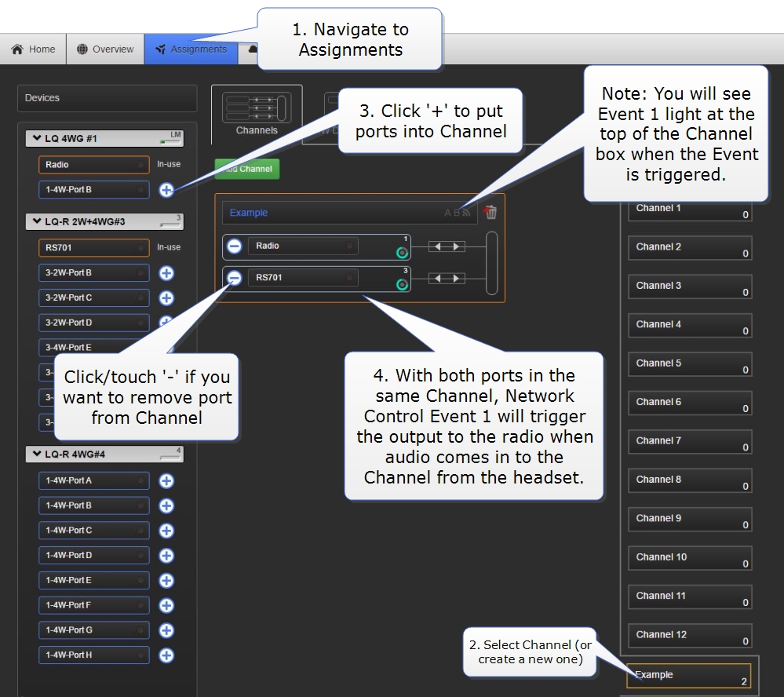Add 3-2W-Port B with its plus icon

(x=166, y=273)
